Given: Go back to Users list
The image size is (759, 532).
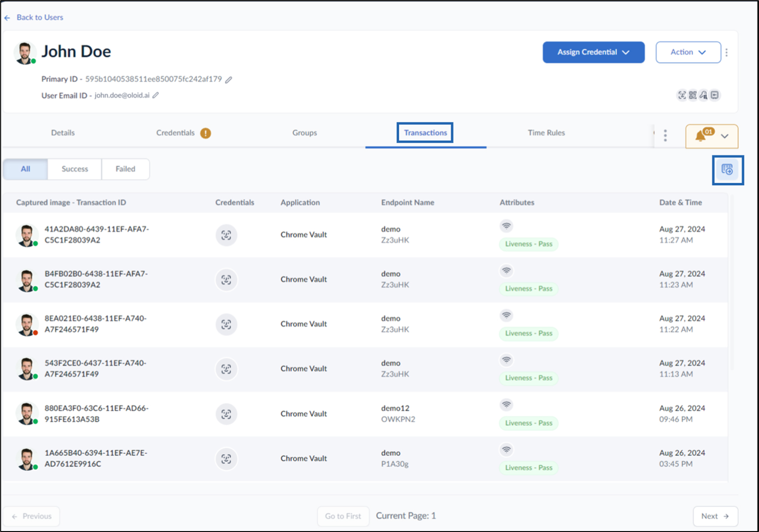Looking at the screenshot, I should pos(34,17).
